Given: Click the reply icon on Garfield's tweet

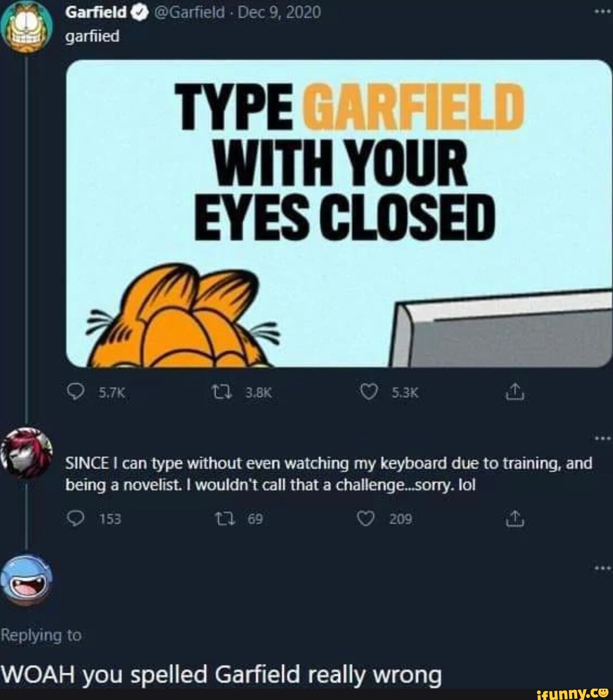Looking at the screenshot, I should (75, 390).
